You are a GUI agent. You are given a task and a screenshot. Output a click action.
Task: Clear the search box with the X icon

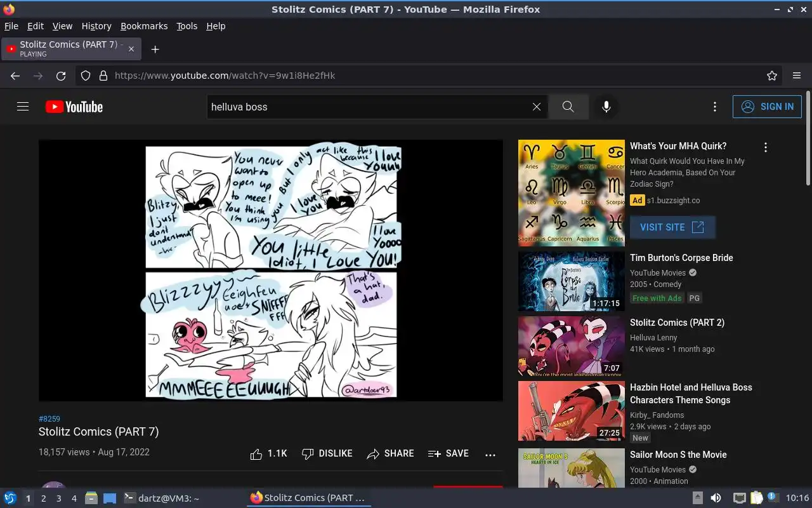click(x=537, y=107)
